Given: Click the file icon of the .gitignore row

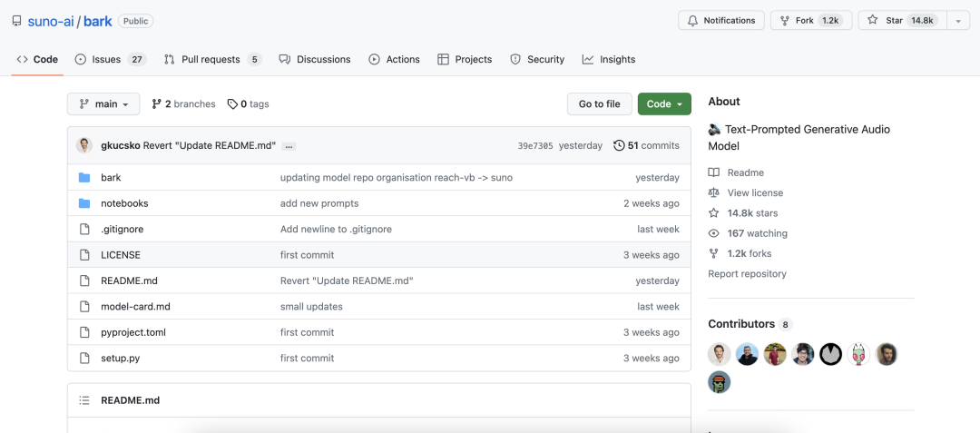Looking at the screenshot, I should (84, 230).
